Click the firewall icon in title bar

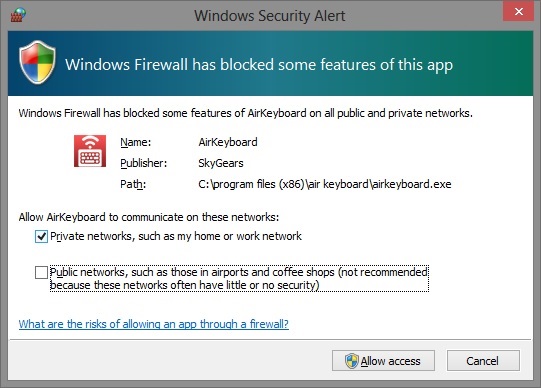pyautogui.click(x=18, y=15)
